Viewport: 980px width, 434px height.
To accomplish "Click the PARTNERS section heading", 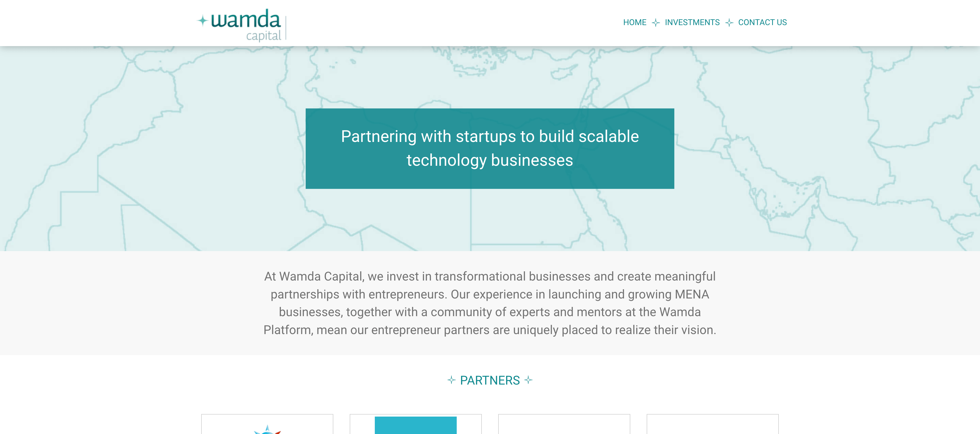I will (x=490, y=380).
